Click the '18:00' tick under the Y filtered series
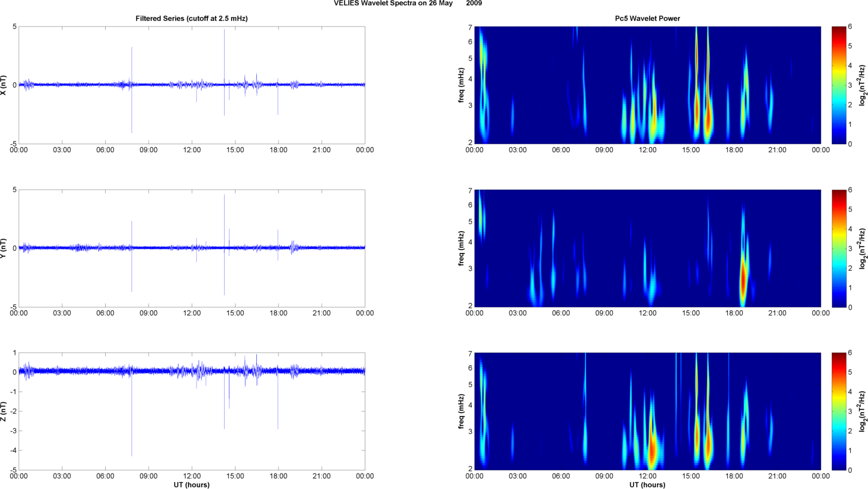Viewport: 868px width, 489px height. [279, 313]
